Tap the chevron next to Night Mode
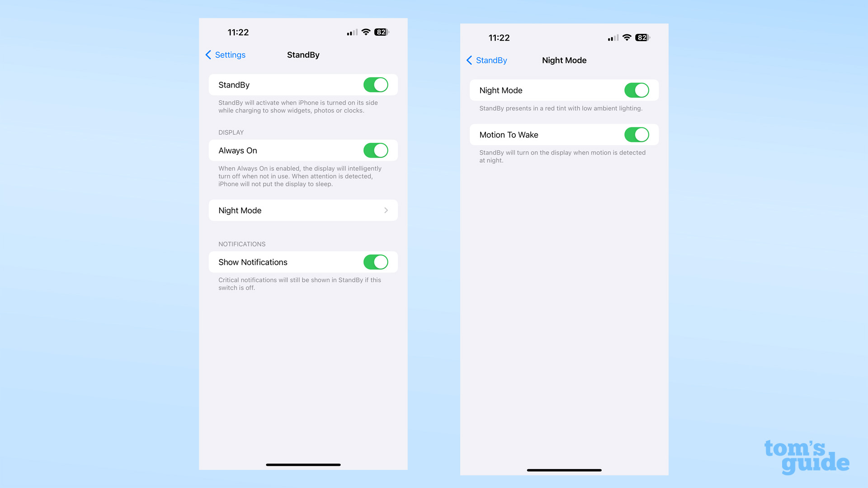This screenshot has width=868, height=488. click(387, 210)
